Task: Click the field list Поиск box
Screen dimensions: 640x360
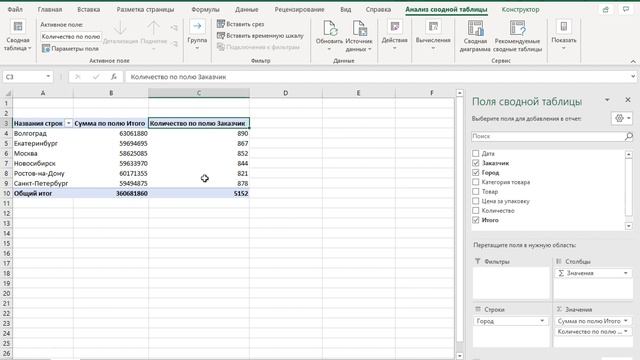Action: click(x=548, y=136)
